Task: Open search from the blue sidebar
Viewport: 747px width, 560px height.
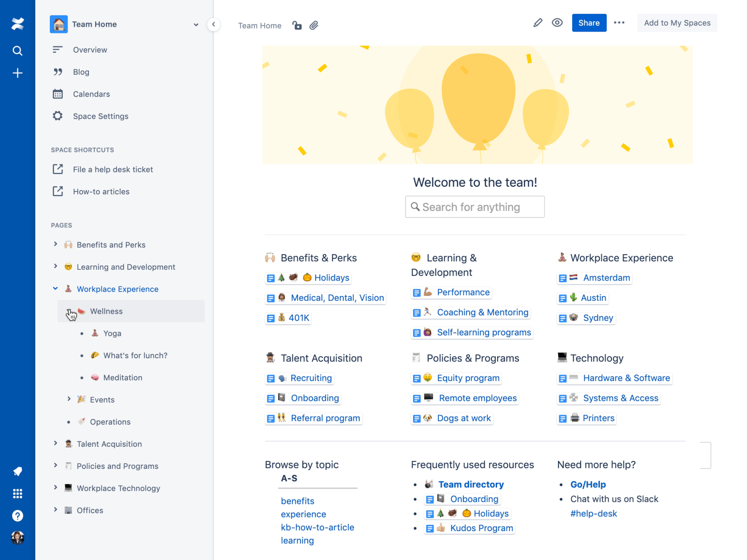Action: coord(17,51)
